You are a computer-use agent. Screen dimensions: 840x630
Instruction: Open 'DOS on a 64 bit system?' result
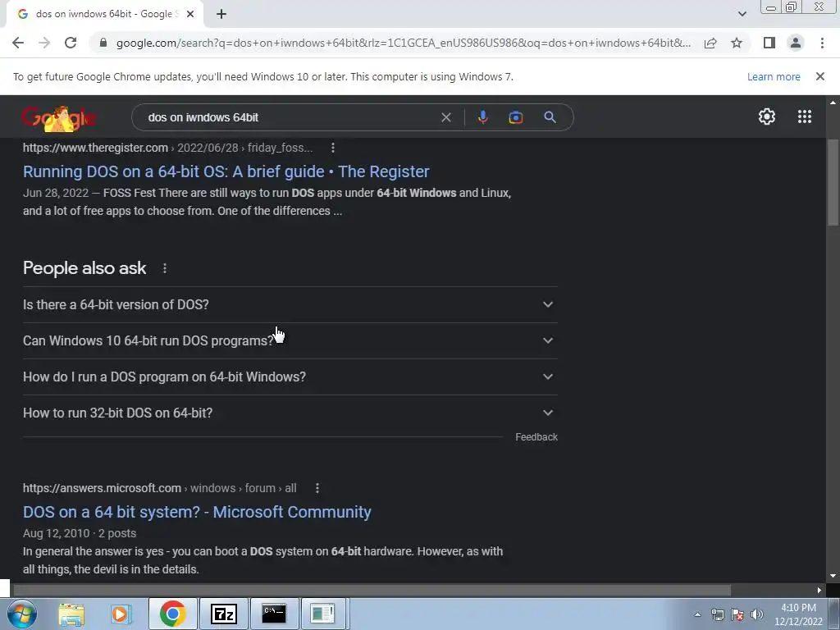[x=197, y=512]
